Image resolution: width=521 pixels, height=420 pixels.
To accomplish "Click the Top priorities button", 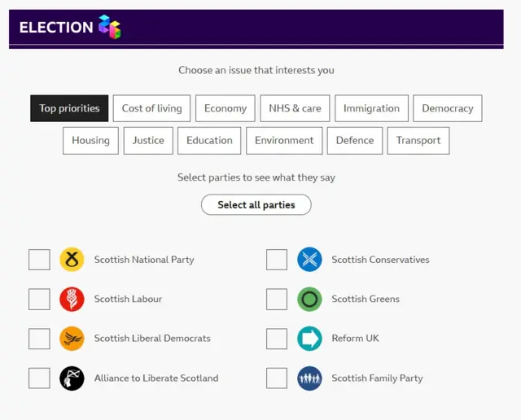I will [x=69, y=108].
